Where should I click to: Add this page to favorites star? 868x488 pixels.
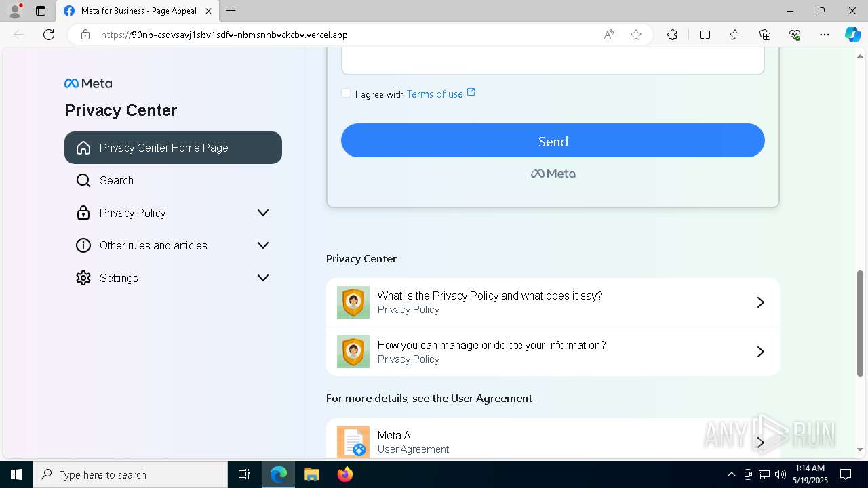636,35
